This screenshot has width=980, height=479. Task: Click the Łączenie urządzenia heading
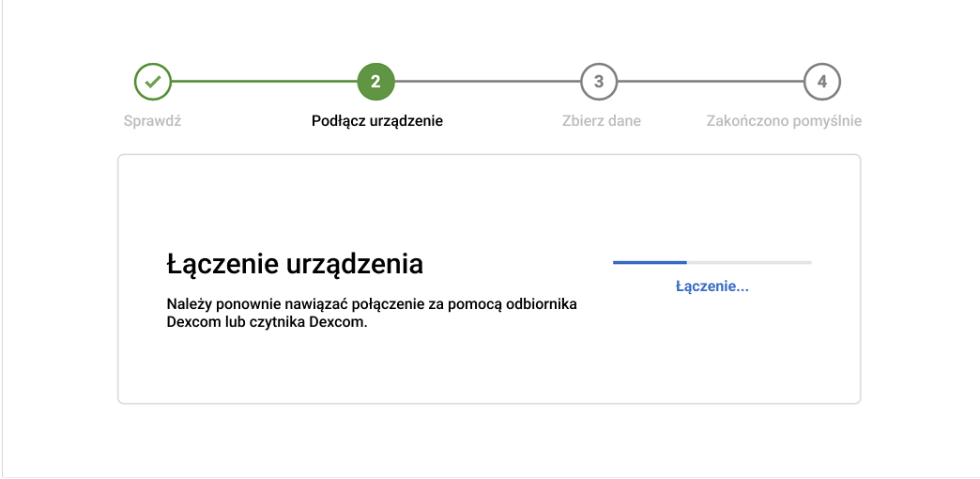click(294, 264)
